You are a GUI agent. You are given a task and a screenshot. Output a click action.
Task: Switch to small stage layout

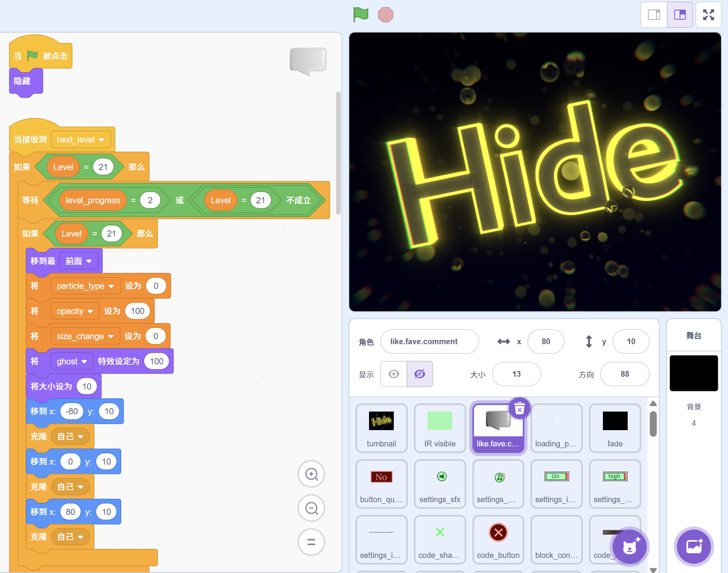point(654,15)
